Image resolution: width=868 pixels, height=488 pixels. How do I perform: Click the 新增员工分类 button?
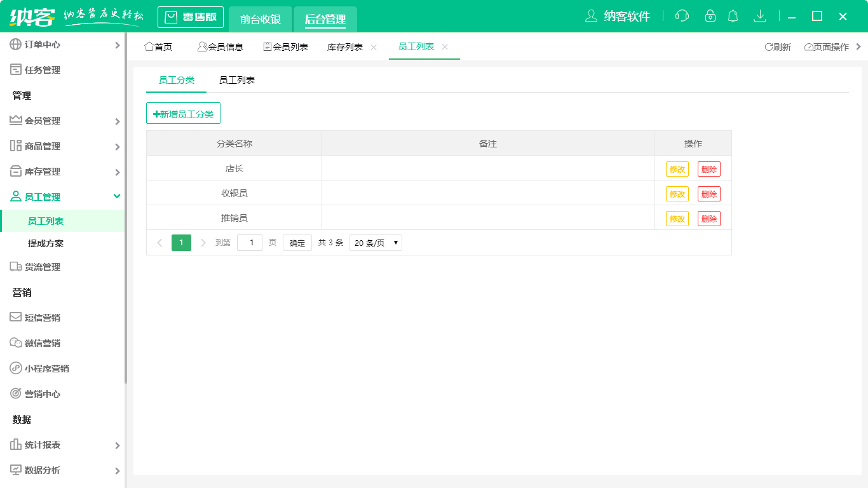183,112
